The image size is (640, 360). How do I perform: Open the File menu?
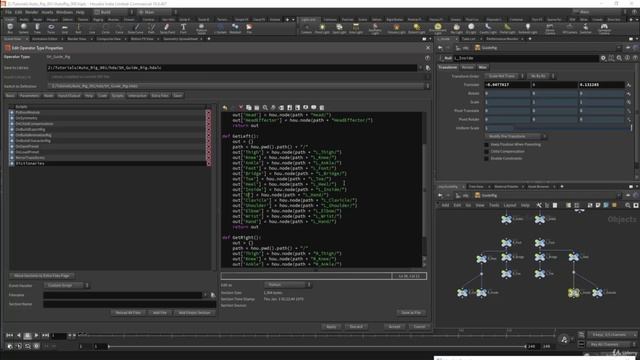[x=9, y=12]
